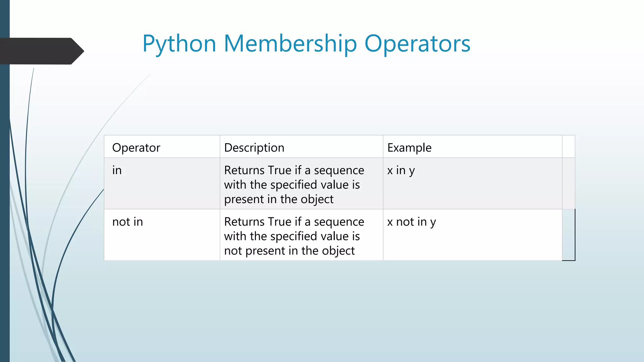This screenshot has width=644, height=362.
Task: Click the Python Membership Operators title
Action: (x=306, y=43)
